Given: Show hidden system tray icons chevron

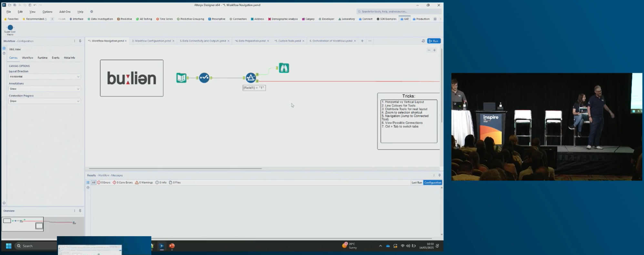Looking at the screenshot, I should click(381, 246).
